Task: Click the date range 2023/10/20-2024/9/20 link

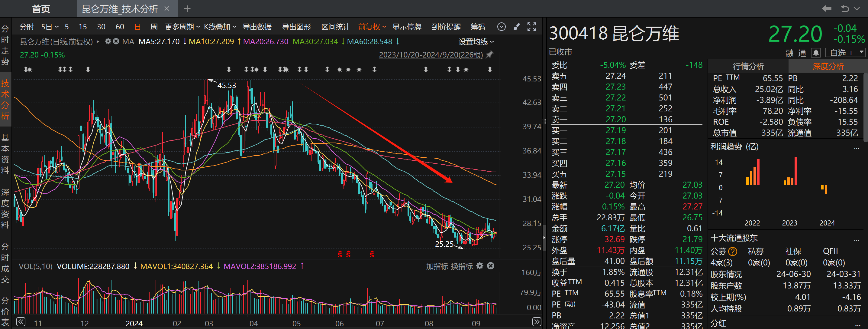Action: click(x=431, y=55)
